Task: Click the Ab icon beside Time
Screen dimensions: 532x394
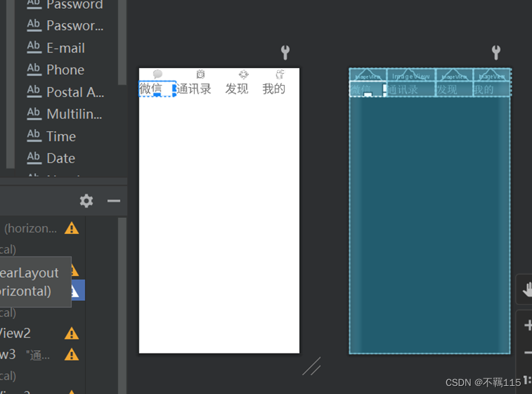Action: pos(34,135)
